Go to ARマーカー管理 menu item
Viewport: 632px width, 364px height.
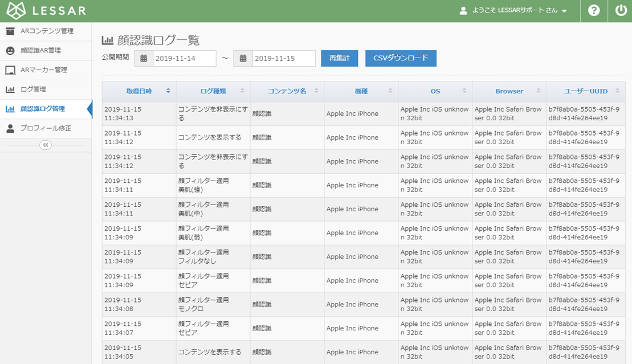pyautogui.click(x=46, y=70)
